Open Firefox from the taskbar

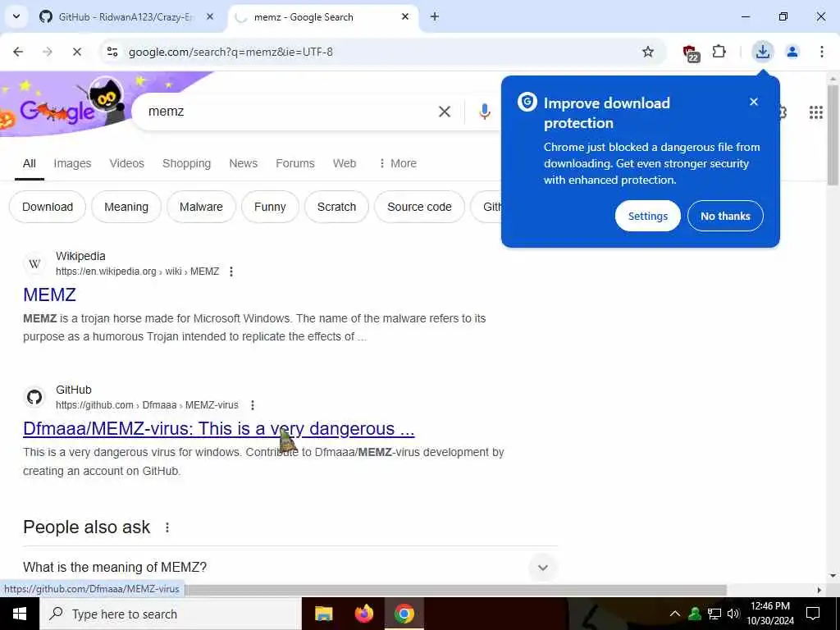coord(364,614)
